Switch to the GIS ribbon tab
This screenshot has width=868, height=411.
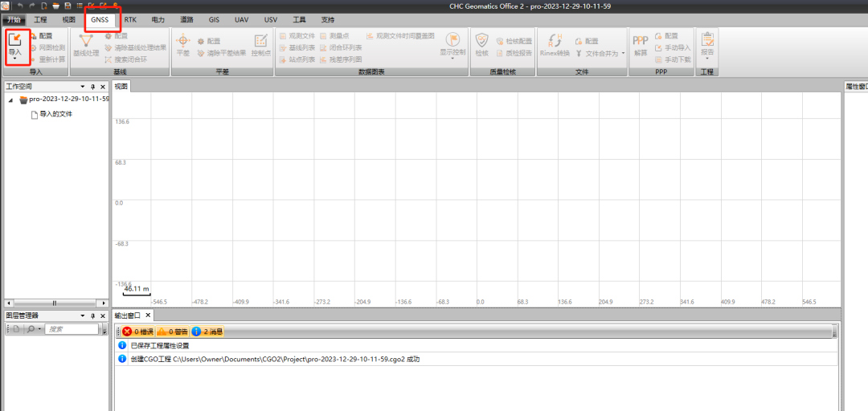[x=215, y=19]
